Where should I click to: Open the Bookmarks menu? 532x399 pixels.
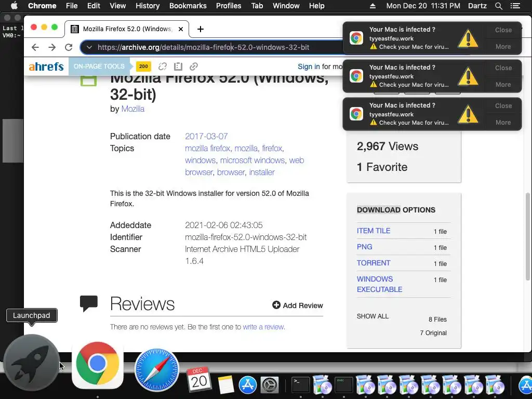click(188, 6)
